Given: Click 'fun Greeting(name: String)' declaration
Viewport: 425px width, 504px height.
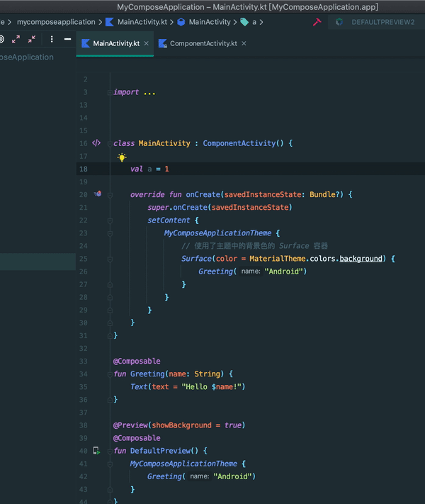Looking at the screenshot, I should point(169,374).
